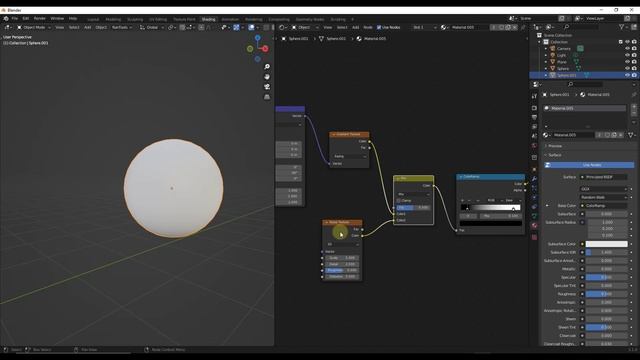Image resolution: width=640 pixels, height=360 pixels.
Task: Expand the Camera item in outliner
Action: coord(546,49)
